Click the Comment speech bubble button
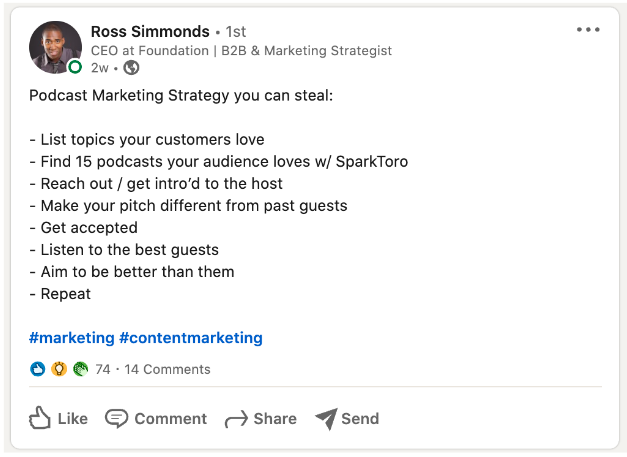 click(x=156, y=418)
